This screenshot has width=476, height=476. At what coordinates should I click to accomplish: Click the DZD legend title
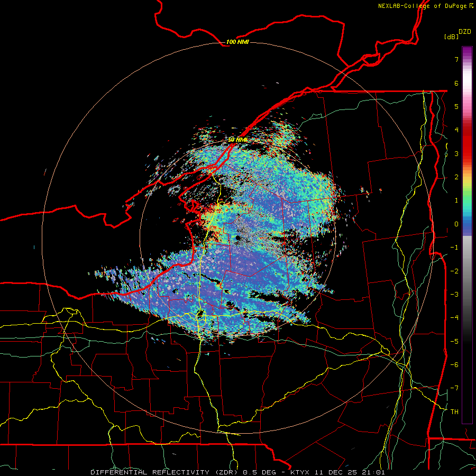[x=465, y=32]
